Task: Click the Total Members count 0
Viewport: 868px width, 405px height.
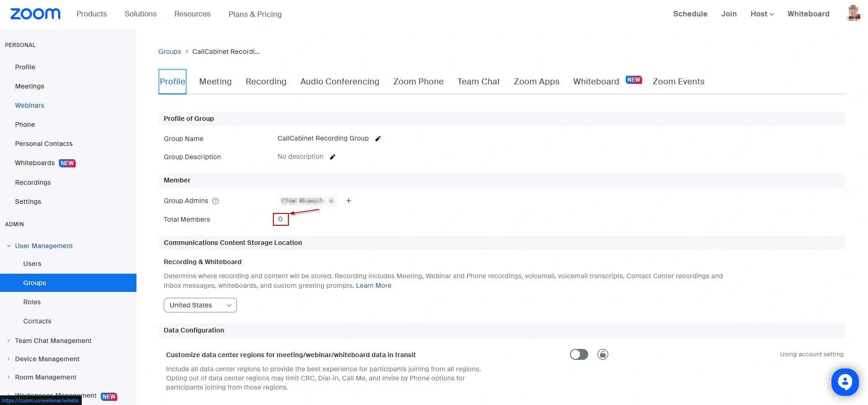Action: coord(280,219)
